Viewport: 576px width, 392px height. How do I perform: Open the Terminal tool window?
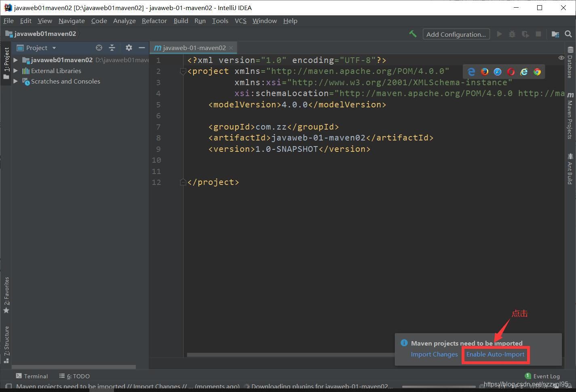pyautogui.click(x=32, y=376)
